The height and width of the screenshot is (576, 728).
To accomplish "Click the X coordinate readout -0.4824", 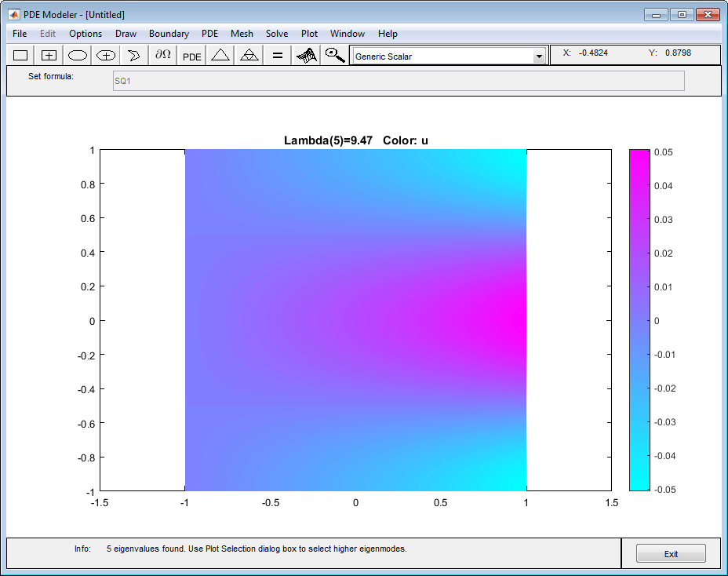I will [x=593, y=53].
